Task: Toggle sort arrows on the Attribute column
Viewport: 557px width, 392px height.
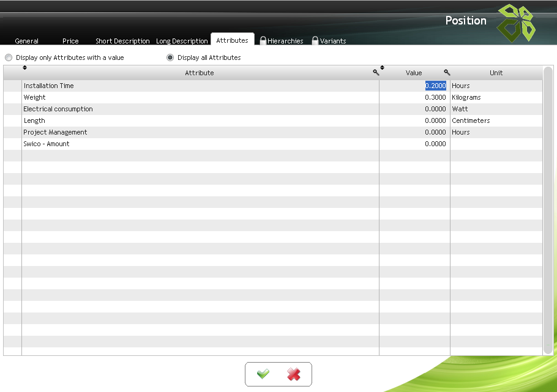Action: [x=24, y=68]
